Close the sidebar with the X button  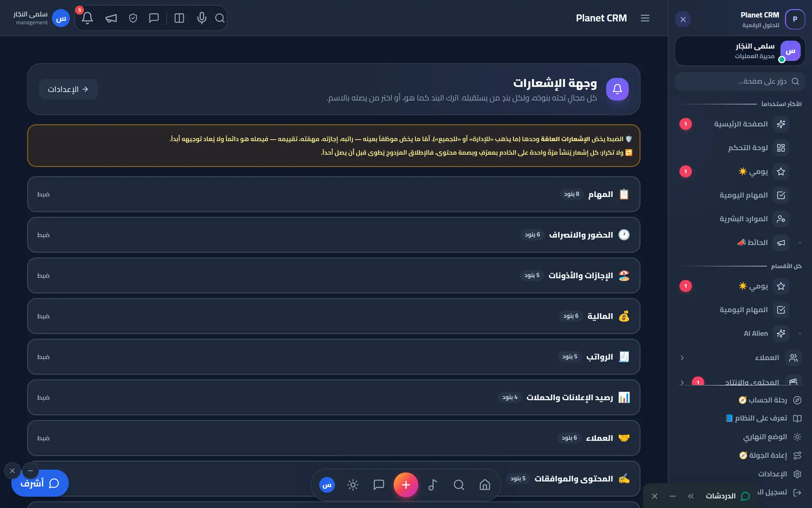pos(683,19)
